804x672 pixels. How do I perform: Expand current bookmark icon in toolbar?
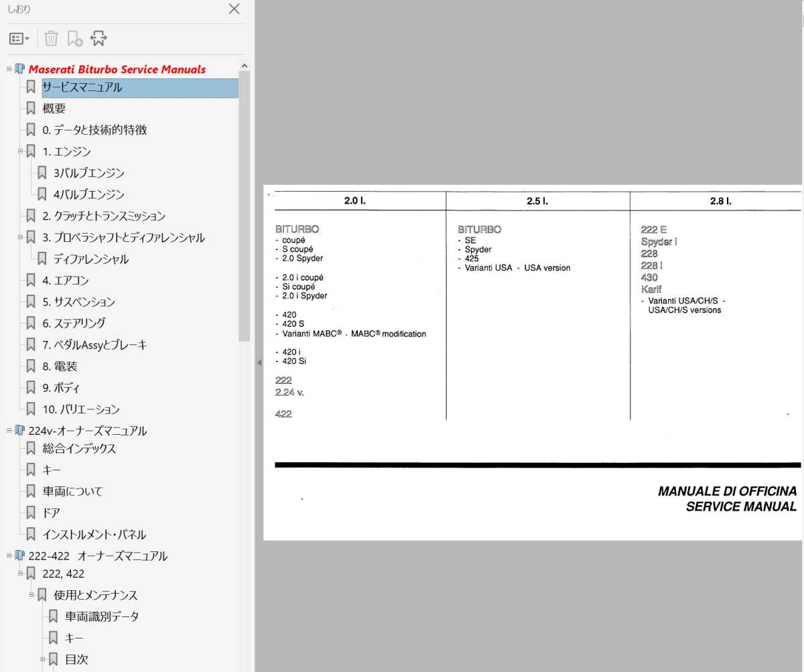click(x=98, y=38)
